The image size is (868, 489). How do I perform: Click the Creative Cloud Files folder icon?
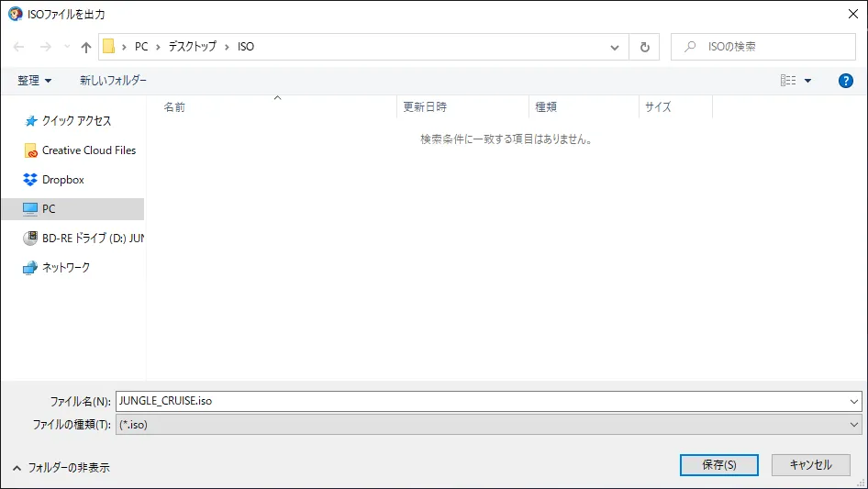pos(30,150)
